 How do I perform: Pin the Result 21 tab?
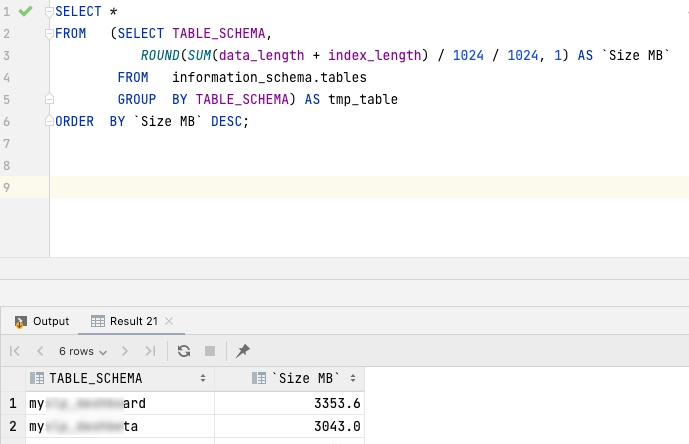pos(243,351)
